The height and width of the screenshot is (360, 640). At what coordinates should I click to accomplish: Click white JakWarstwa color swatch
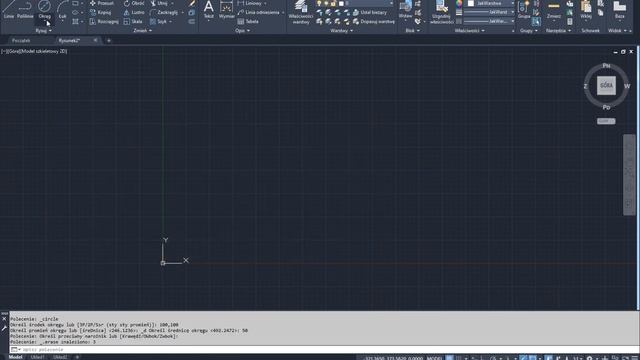click(471, 3)
